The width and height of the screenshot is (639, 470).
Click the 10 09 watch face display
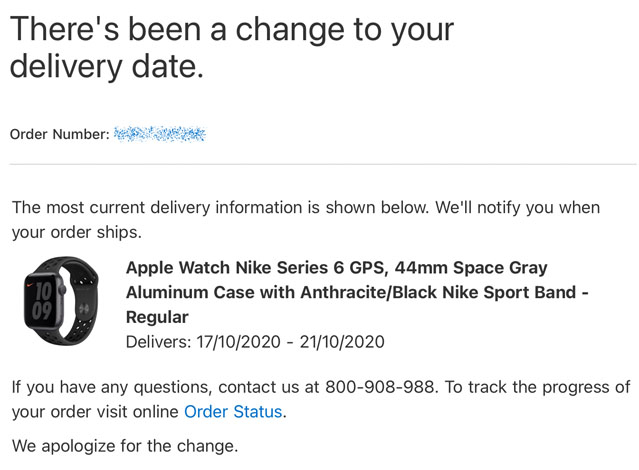(x=42, y=301)
